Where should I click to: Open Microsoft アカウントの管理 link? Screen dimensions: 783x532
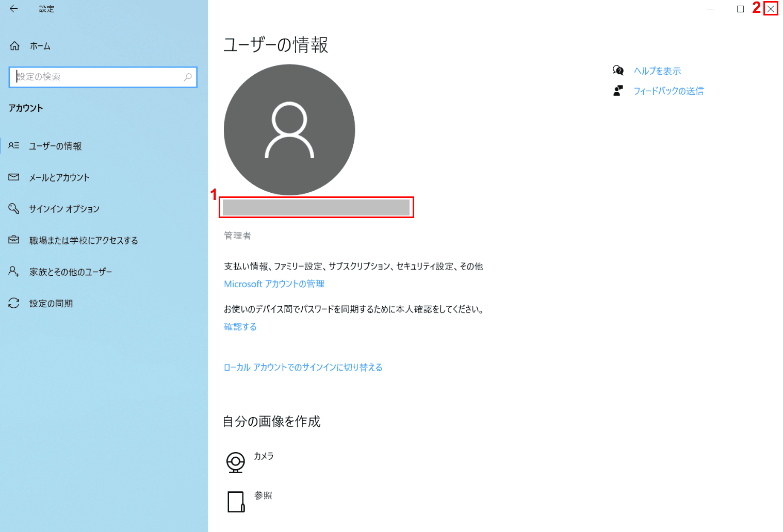tap(274, 284)
